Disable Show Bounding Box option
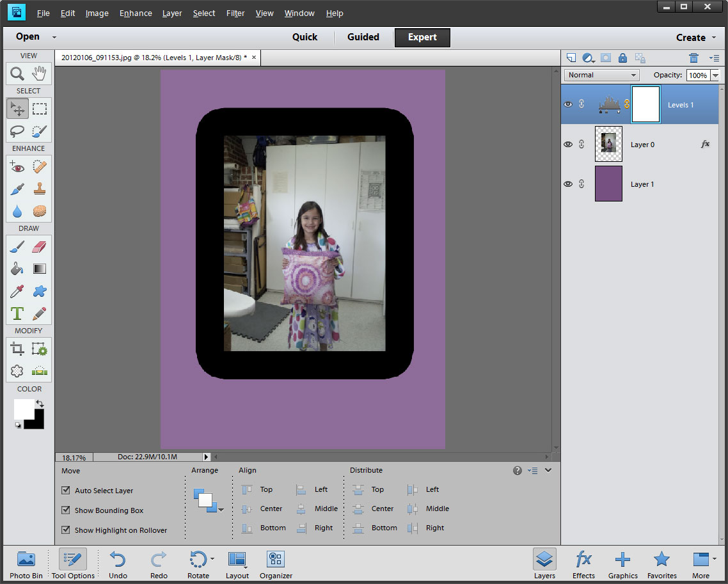 (65, 510)
